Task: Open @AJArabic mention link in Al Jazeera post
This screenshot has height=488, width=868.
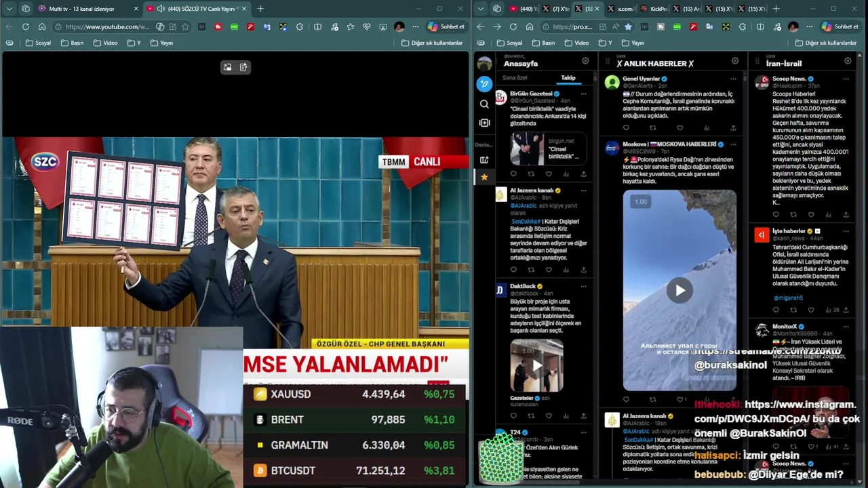Action: coord(523,205)
